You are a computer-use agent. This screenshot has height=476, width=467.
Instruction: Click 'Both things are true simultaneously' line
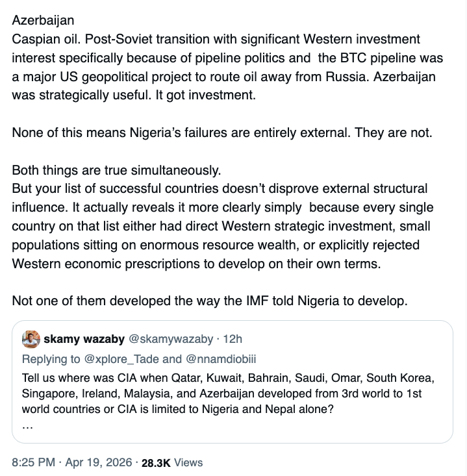tap(117, 171)
